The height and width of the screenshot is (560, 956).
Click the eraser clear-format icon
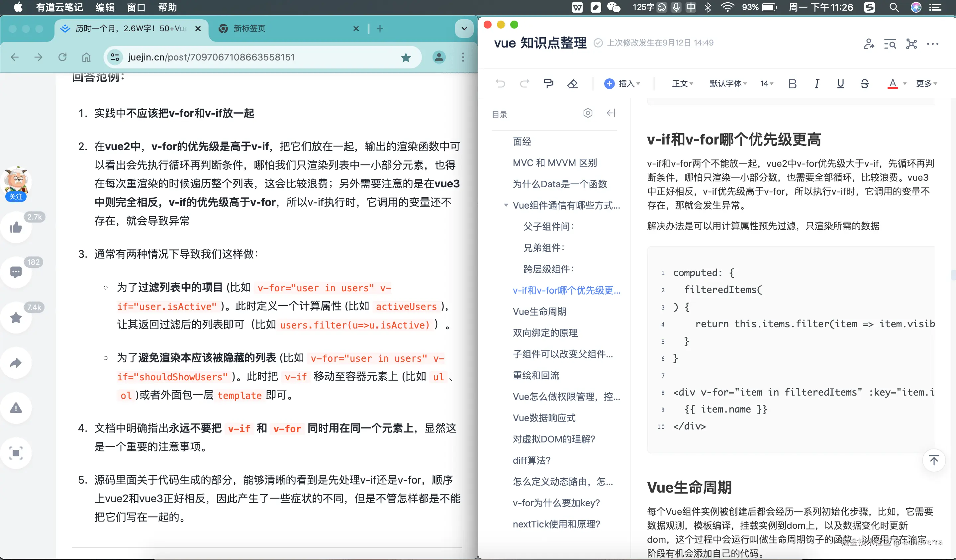pyautogui.click(x=572, y=83)
